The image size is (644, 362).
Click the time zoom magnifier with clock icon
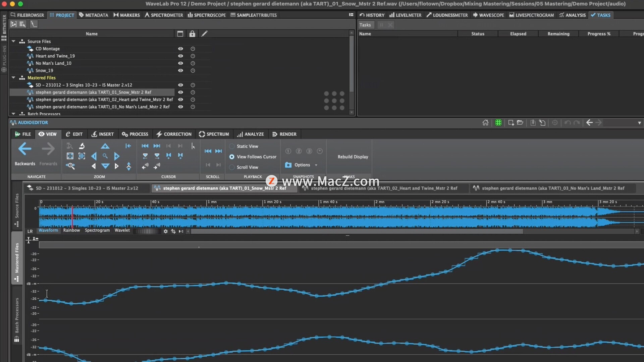pos(70,166)
